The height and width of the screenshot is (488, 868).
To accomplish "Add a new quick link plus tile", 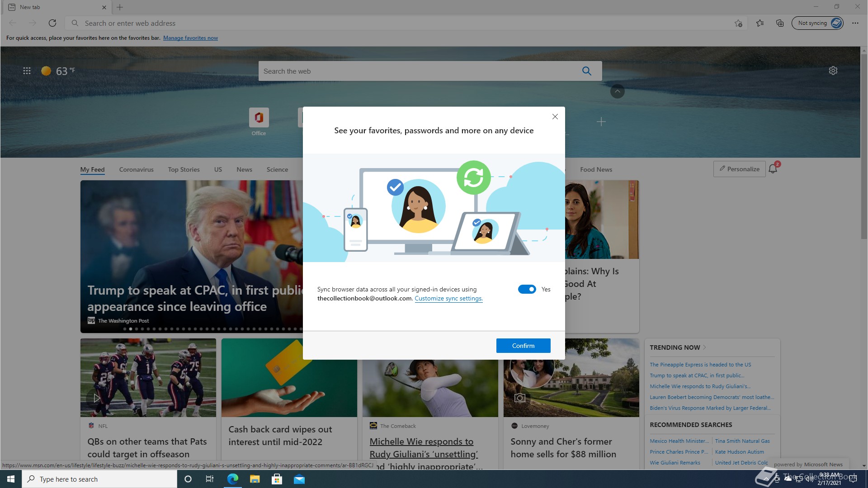I will 601,122.
